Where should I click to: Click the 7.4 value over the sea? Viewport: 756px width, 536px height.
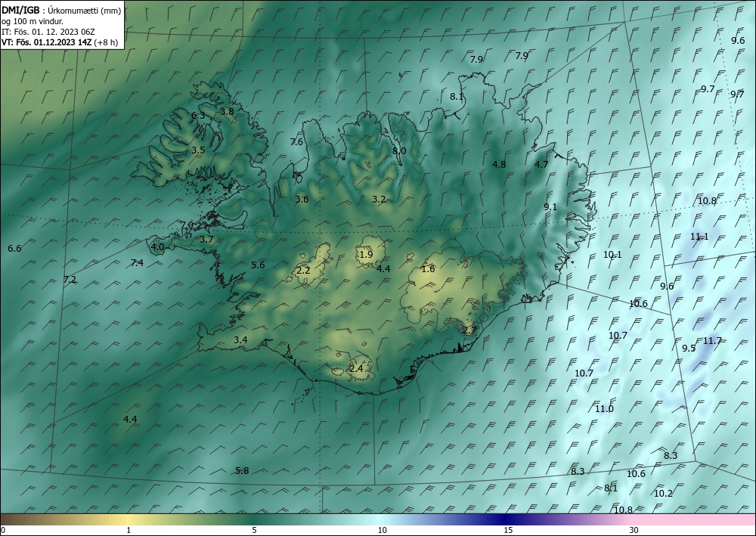point(137,262)
